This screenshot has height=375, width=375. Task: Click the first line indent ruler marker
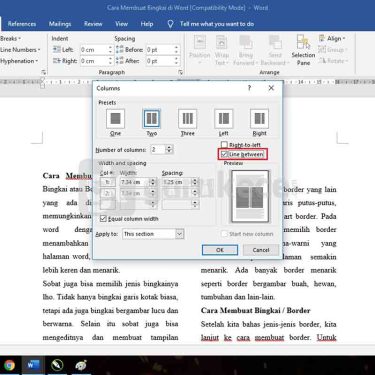point(42,79)
